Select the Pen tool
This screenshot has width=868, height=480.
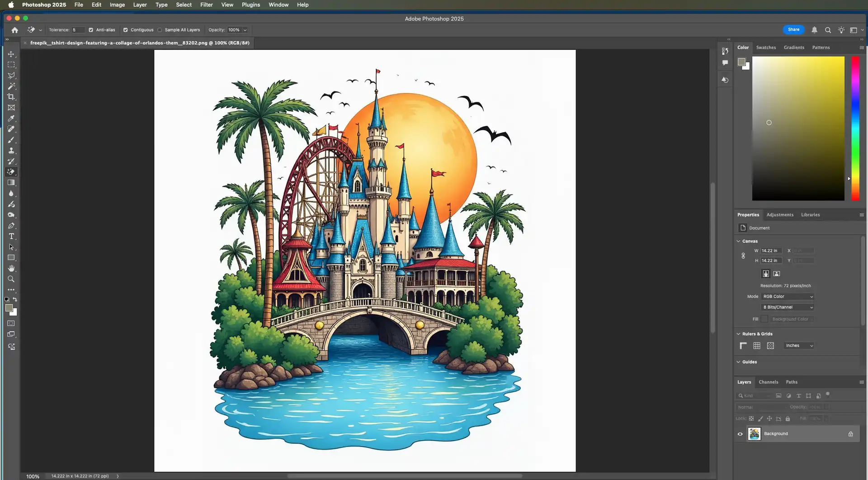pos(11,226)
